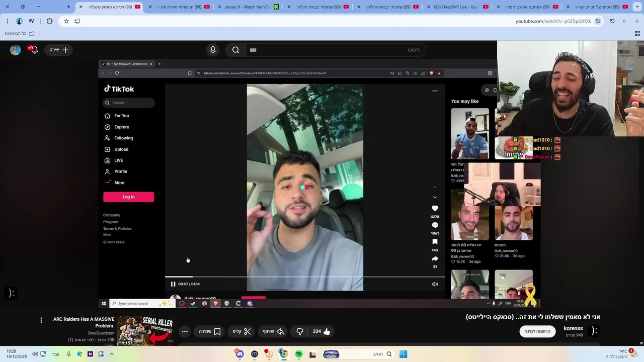
Task: Open a new Chrome tab with plus button
Action: 69,7
